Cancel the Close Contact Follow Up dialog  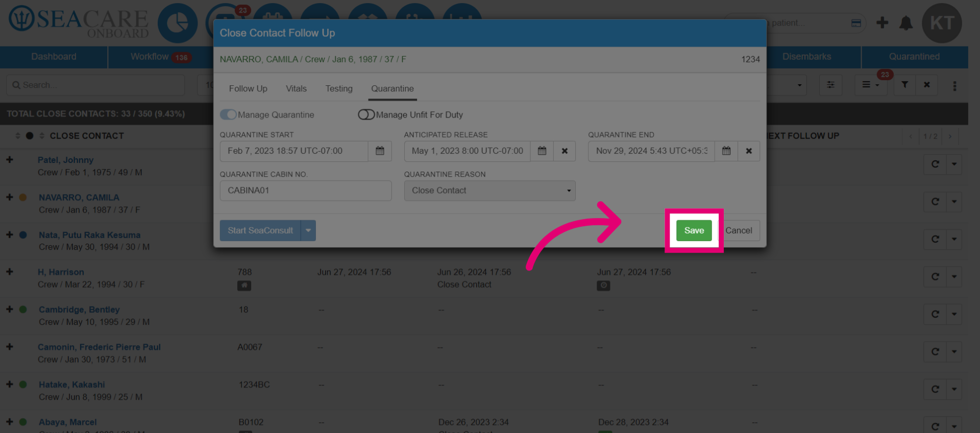[739, 230]
